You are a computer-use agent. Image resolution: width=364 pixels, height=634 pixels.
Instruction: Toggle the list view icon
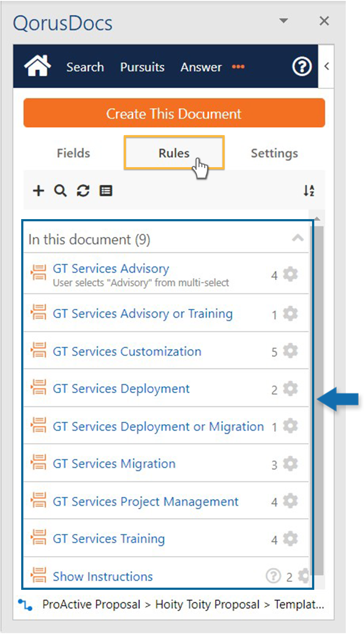[x=106, y=191]
